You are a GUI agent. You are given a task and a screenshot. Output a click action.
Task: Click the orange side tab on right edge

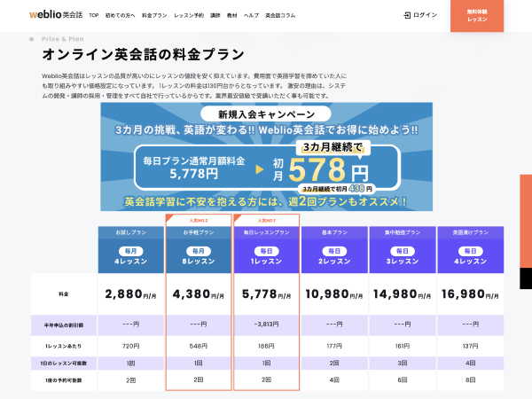pyautogui.click(x=526, y=220)
